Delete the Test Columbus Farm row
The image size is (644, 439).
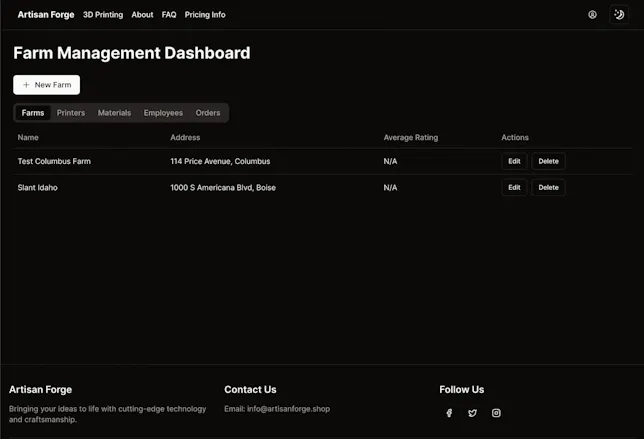(x=548, y=161)
